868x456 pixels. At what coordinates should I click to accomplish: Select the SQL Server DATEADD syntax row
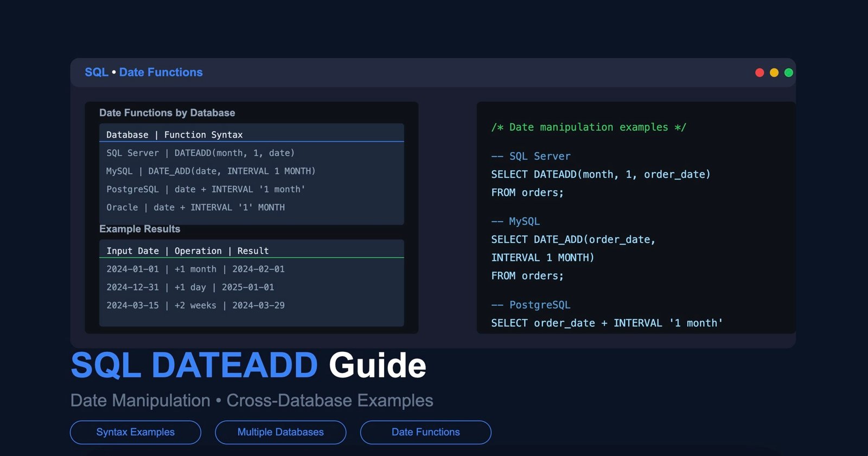click(252, 153)
